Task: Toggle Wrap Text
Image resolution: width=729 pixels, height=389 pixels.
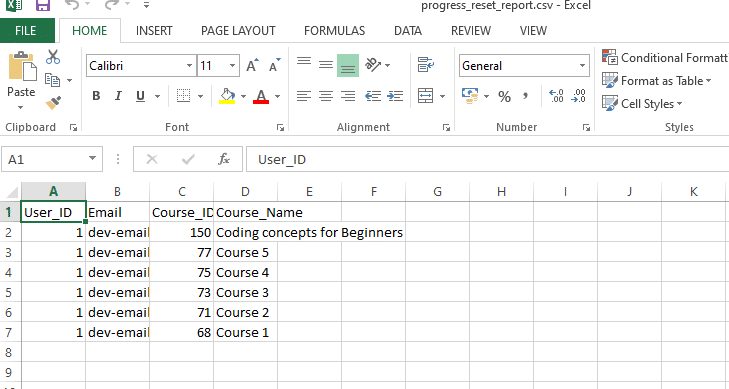Action: coord(425,65)
